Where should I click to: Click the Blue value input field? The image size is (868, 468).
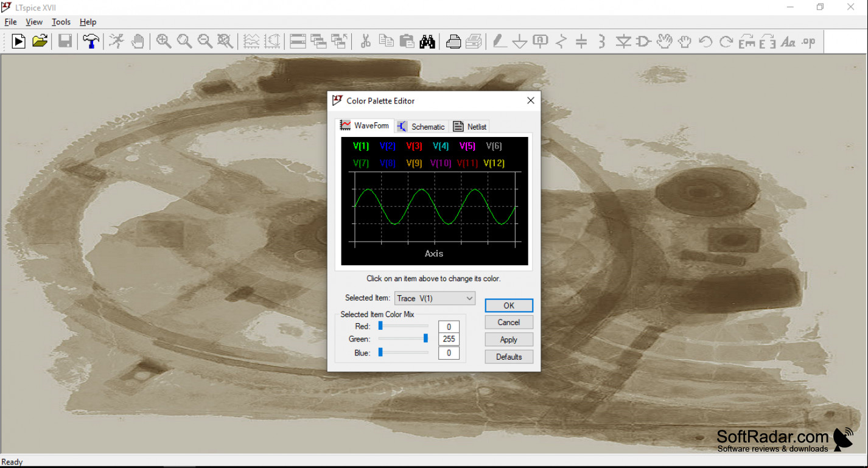449,353
